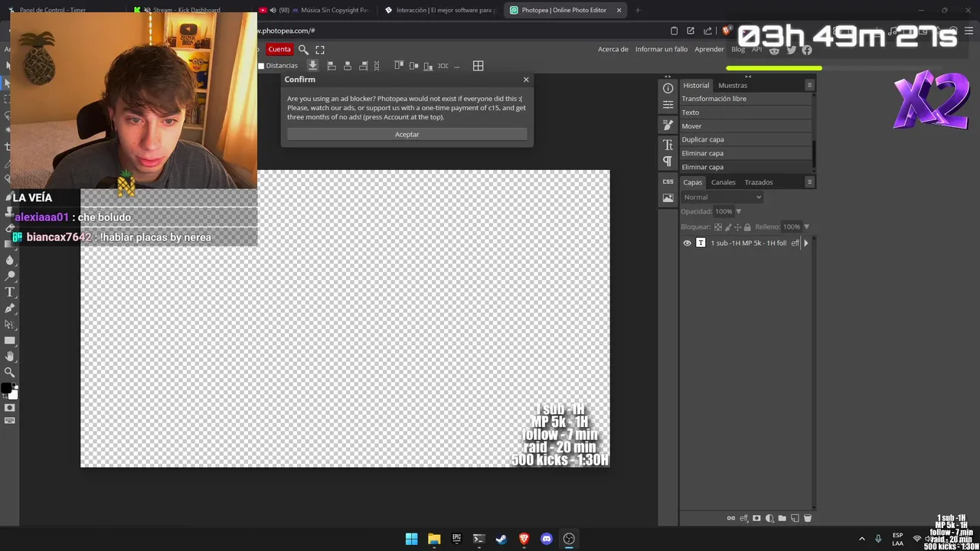Toggle the Distancias checkbox

(261, 66)
